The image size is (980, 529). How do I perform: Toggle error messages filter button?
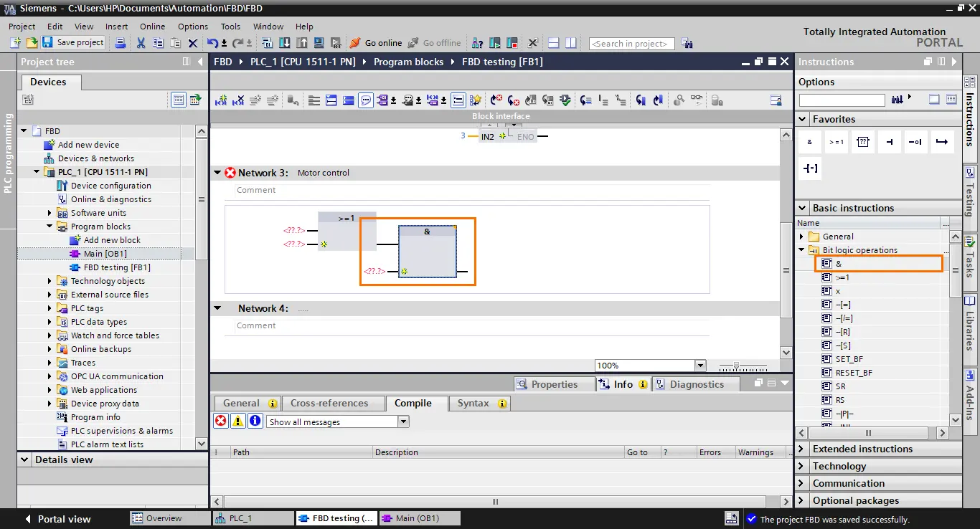[221, 421]
